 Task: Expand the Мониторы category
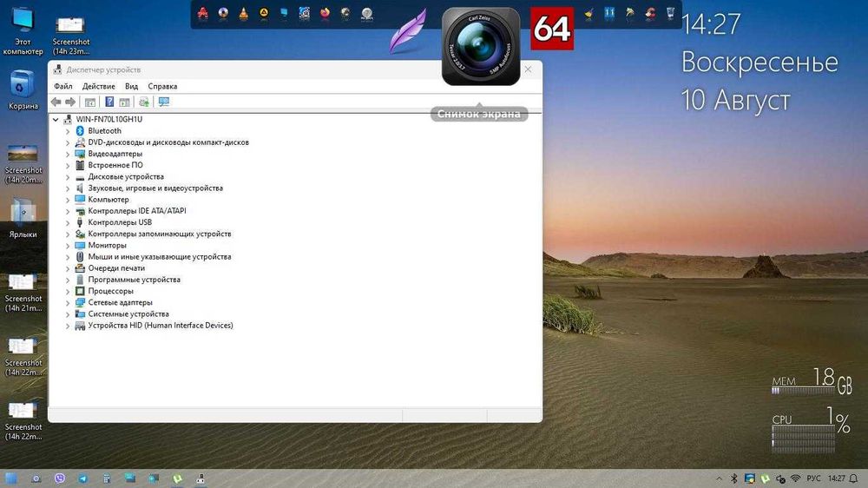tap(68, 246)
